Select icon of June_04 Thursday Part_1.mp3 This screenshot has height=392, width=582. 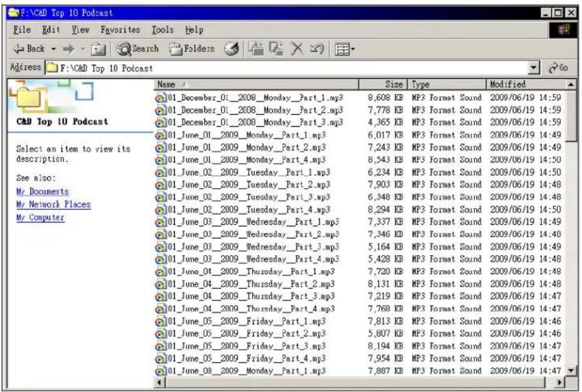(161, 272)
